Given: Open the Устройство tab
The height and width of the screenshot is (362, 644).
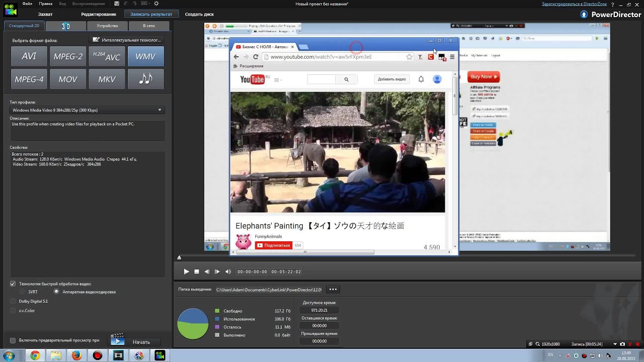Looking at the screenshot, I should (107, 26).
